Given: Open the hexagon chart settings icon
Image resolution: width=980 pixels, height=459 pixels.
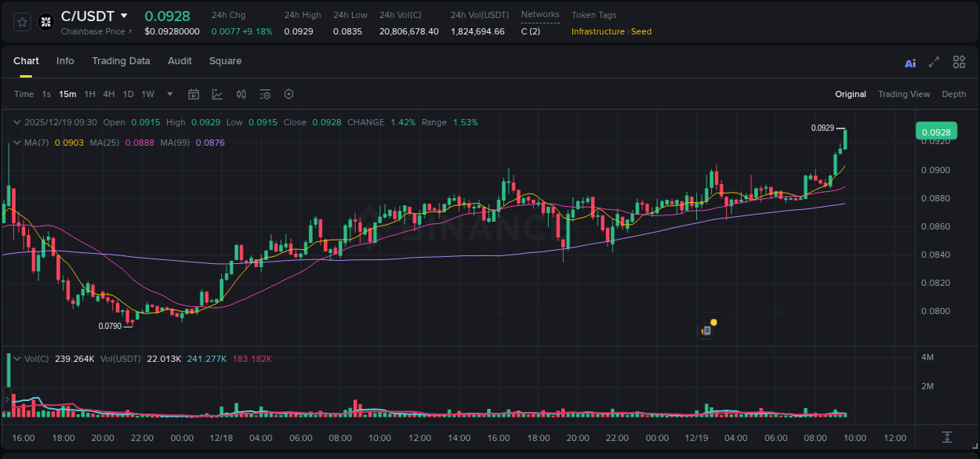Looking at the screenshot, I should click(289, 94).
